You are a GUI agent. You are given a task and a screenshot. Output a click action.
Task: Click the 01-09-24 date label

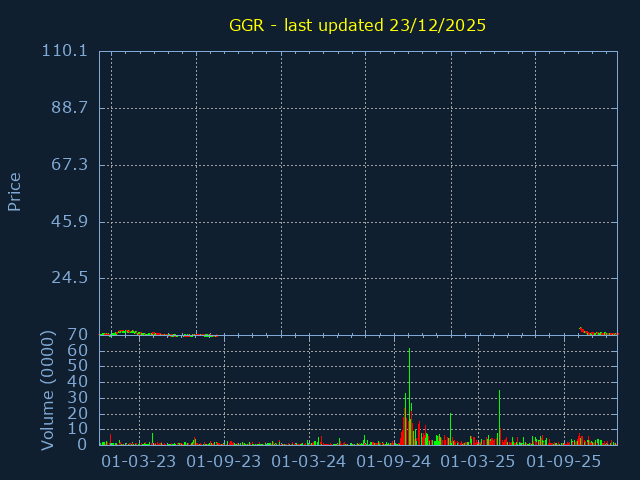point(394,462)
